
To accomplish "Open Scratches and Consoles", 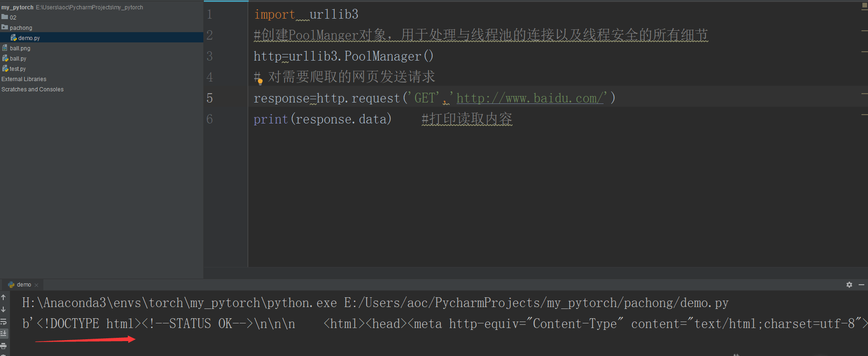I will click(33, 89).
